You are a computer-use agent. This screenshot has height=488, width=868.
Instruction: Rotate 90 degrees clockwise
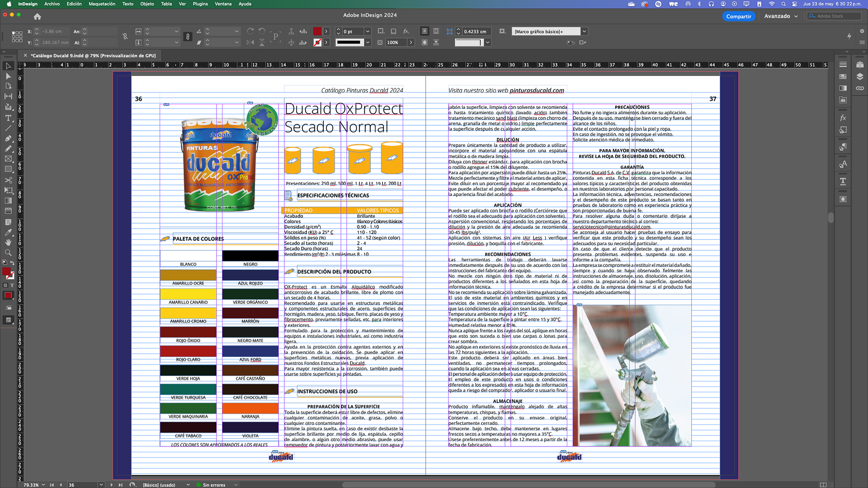250,31
